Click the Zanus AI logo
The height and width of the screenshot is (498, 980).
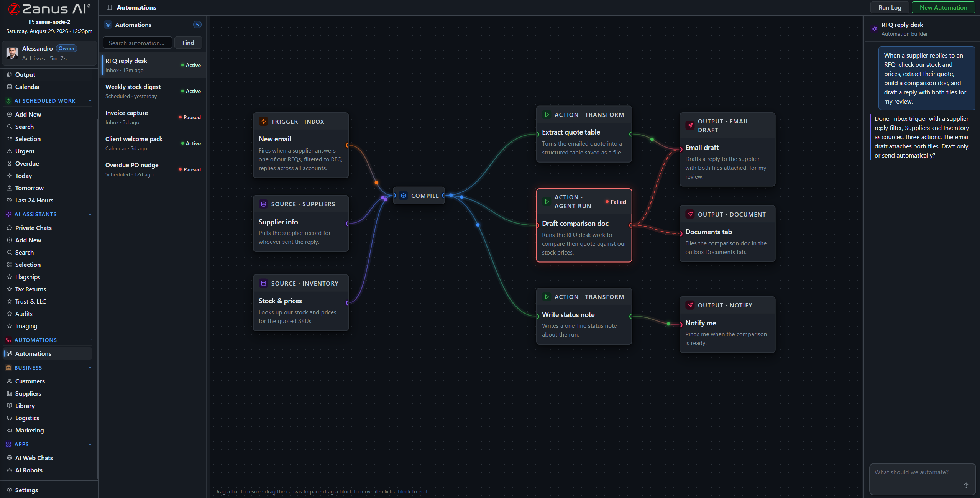click(49, 8)
